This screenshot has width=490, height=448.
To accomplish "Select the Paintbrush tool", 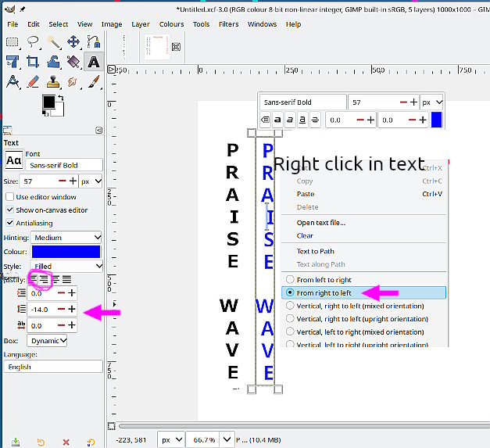I will click(94, 82).
